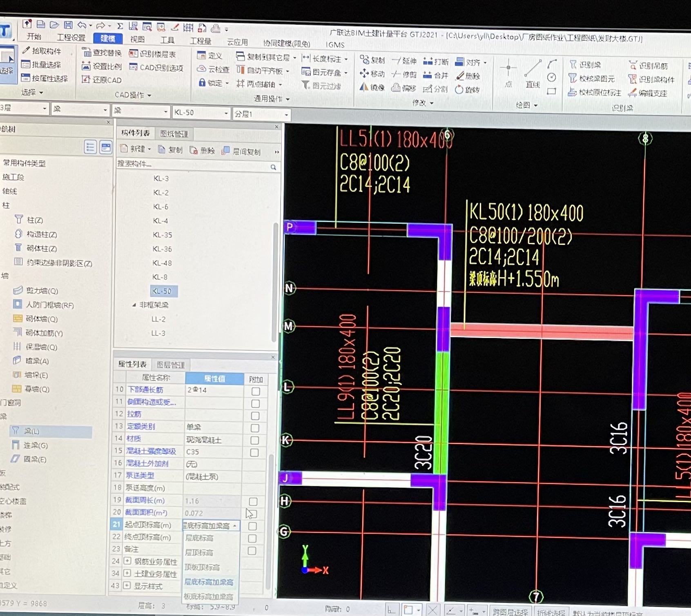Toggle 附加 checkbox for 截面周长 row
The height and width of the screenshot is (616, 691).
click(253, 502)
